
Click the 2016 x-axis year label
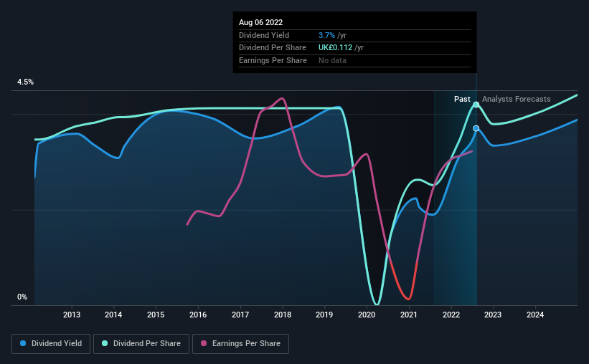[198, 315]
